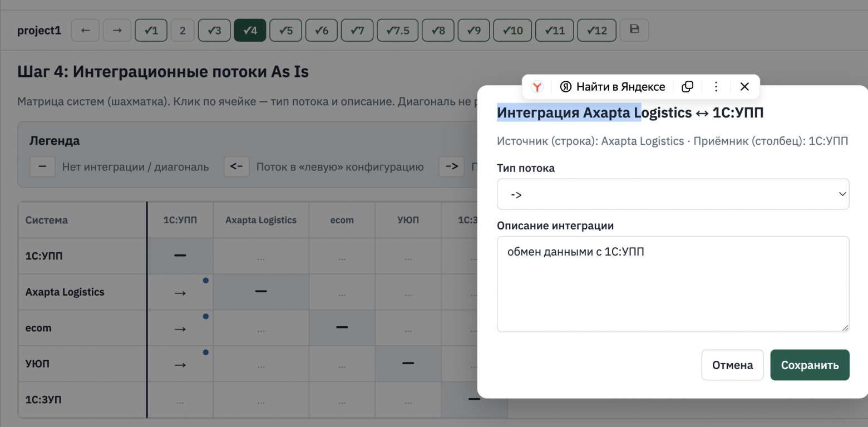Open cell 1С:УПП row, УЮП column
This screenshot has width=868, height=427.
click(408, 256)
